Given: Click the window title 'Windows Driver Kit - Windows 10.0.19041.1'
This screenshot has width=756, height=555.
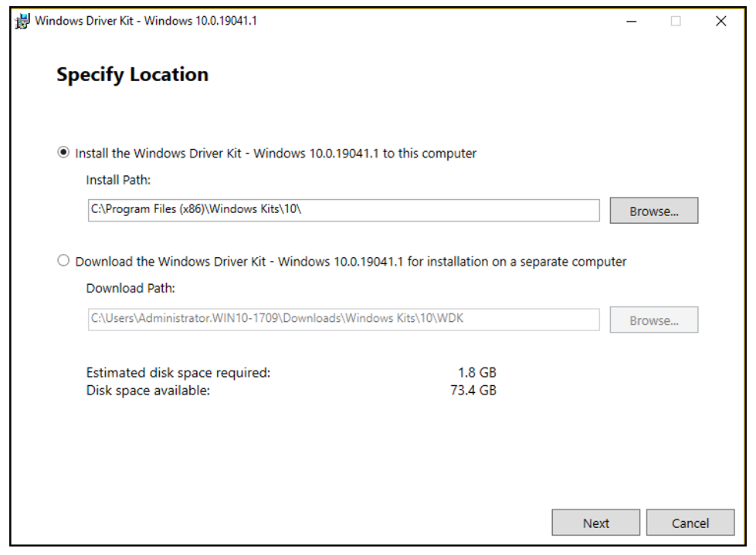Looking at the screenshot, I should [146, 21].
